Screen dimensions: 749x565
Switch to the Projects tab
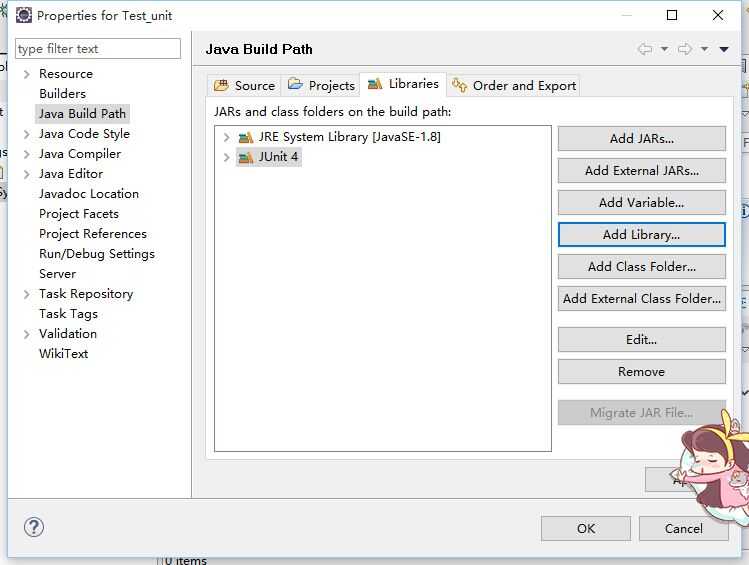tap(321, 85)
